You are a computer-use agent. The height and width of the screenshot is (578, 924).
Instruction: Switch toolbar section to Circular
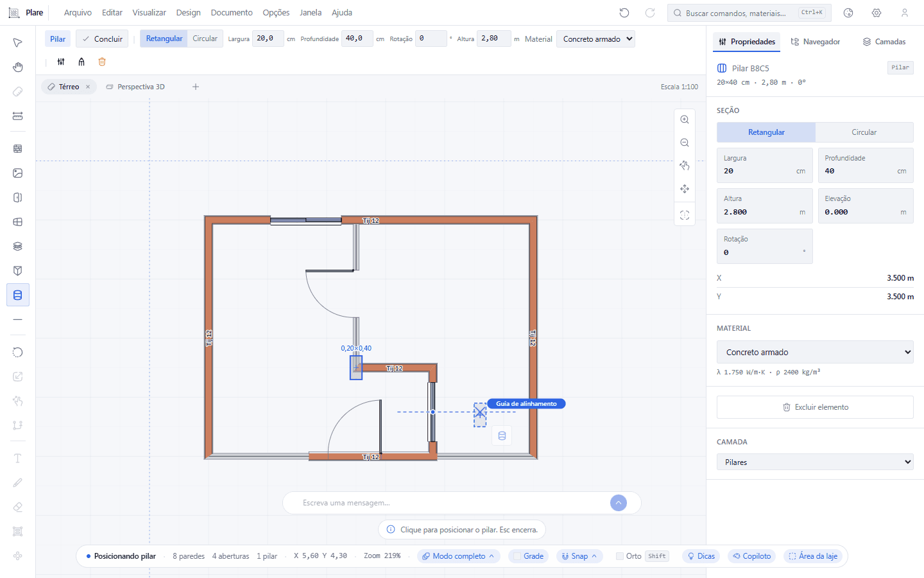point(205,39)
